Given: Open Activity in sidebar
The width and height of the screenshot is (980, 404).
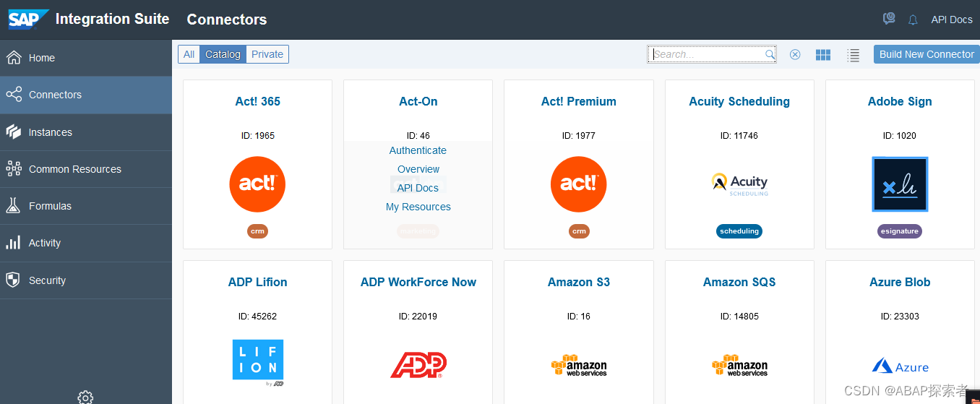Looking at the screenshot, I should point(86,243).
